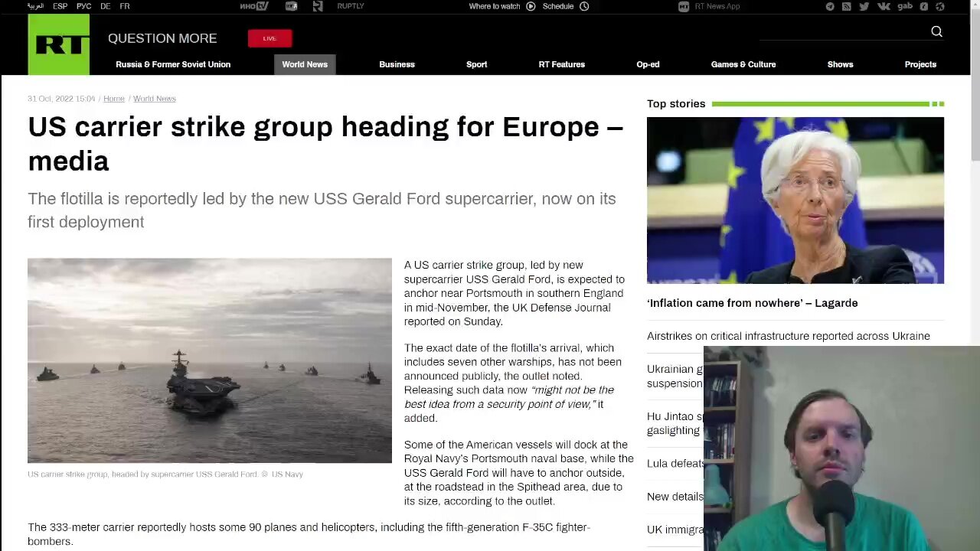Open the Ukrainian grain suspension story
980x551 pixels.
[675, 377]
